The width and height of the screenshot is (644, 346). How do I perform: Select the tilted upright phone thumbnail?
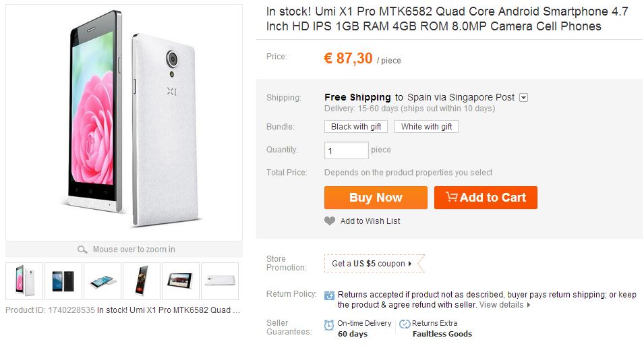pos(142,281)
